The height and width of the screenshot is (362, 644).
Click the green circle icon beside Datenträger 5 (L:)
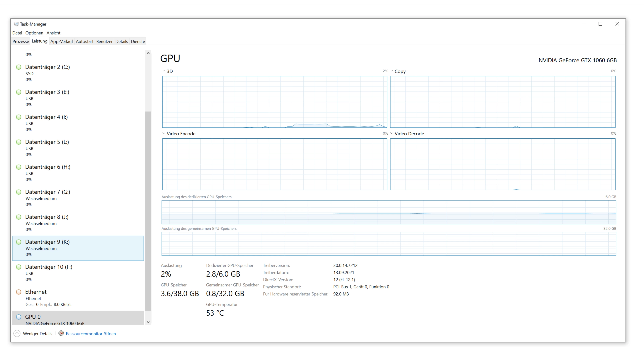coord(19,142)
